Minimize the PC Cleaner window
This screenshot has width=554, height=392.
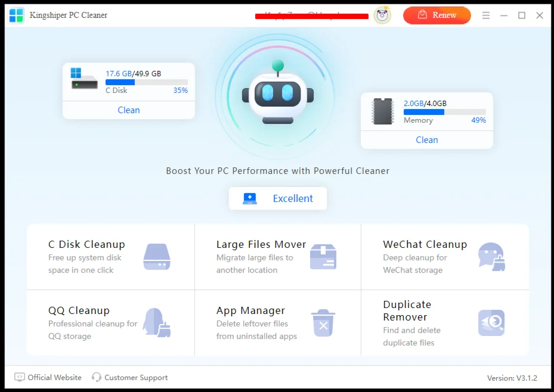pos(504,15)
